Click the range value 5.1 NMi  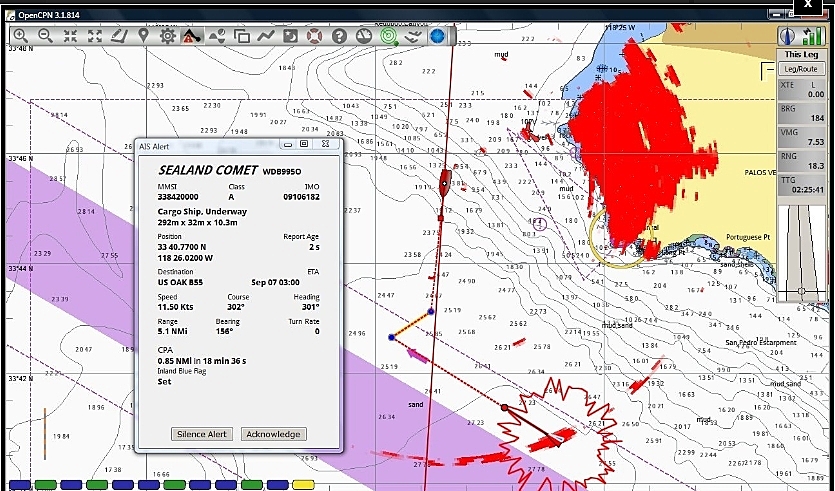coord(172,331)
